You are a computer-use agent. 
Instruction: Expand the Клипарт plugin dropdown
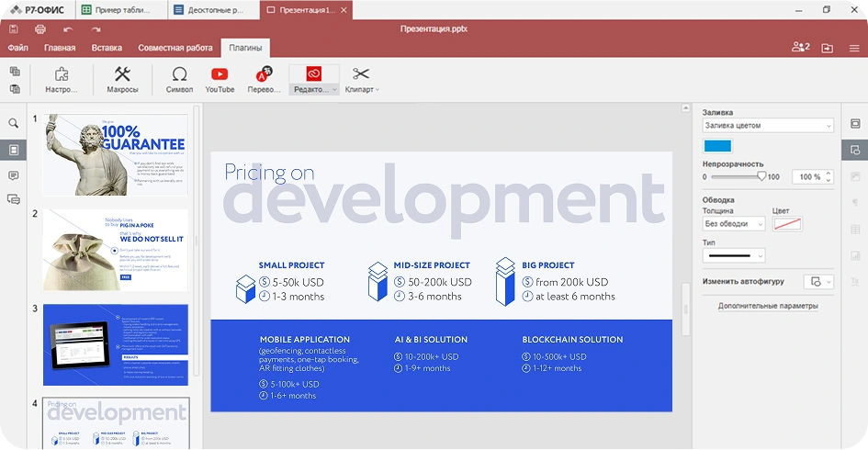coord(377,90)
